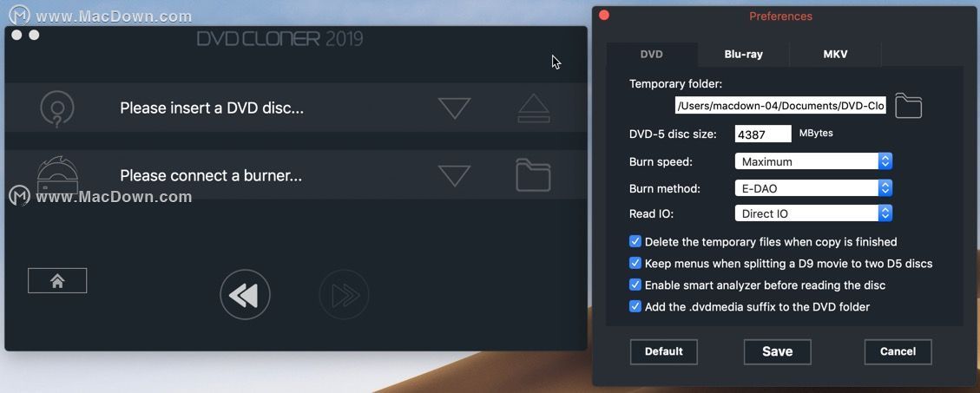980x393 pixels.
Task: Click the "Temporary folder:" label
Action: pyautogui.click(x=675, y=84)
